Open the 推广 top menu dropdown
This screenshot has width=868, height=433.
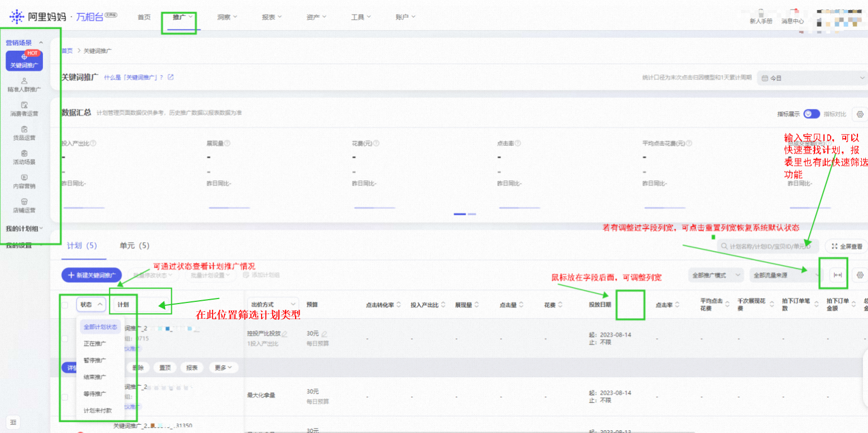click(x=183, y=17)
